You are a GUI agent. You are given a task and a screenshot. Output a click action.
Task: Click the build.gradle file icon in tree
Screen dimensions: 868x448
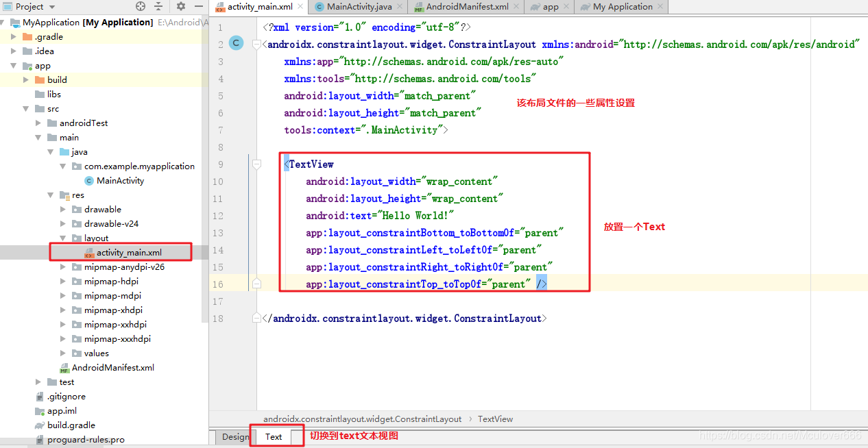pyautogui.click(x=40, y=425)
